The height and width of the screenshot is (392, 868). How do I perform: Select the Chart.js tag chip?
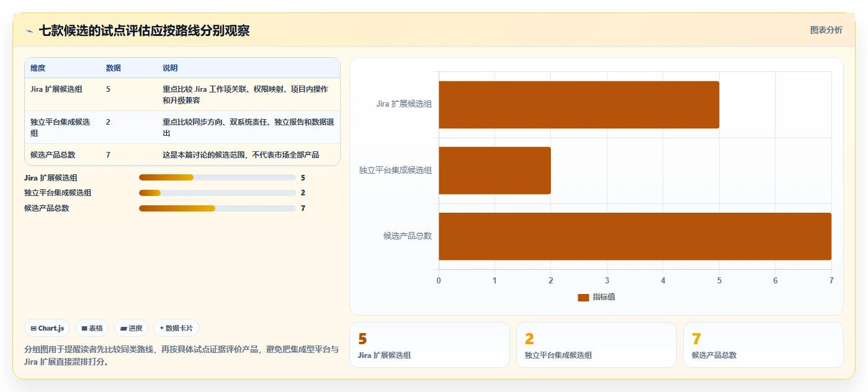tap(47, 328)
